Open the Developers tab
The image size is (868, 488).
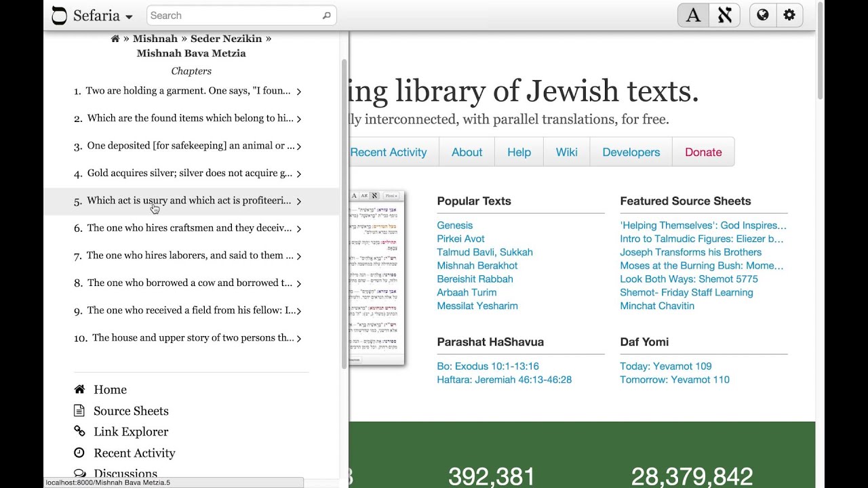[631, 152]
